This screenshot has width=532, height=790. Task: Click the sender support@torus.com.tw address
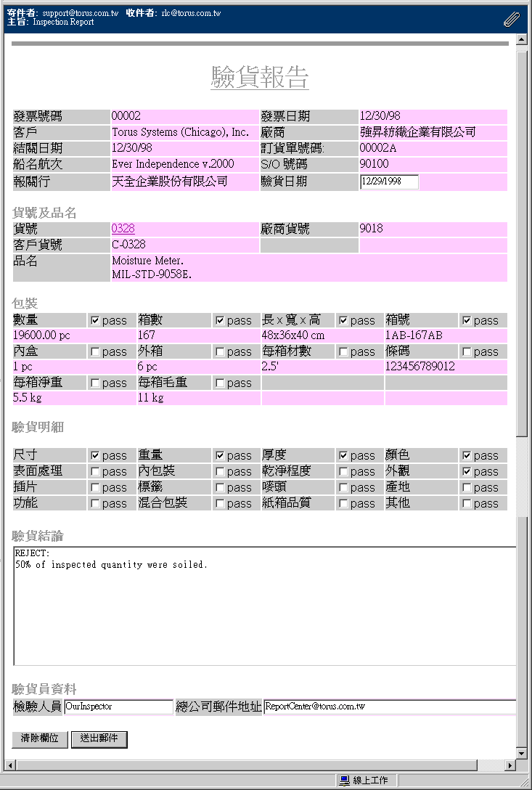click(81, 13)
